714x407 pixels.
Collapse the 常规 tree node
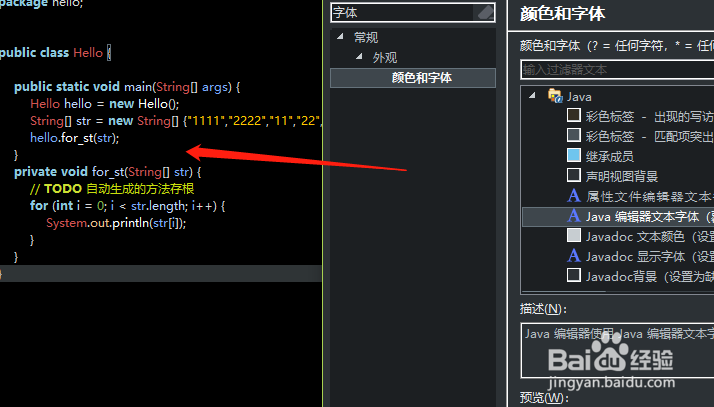click(340, 36)
